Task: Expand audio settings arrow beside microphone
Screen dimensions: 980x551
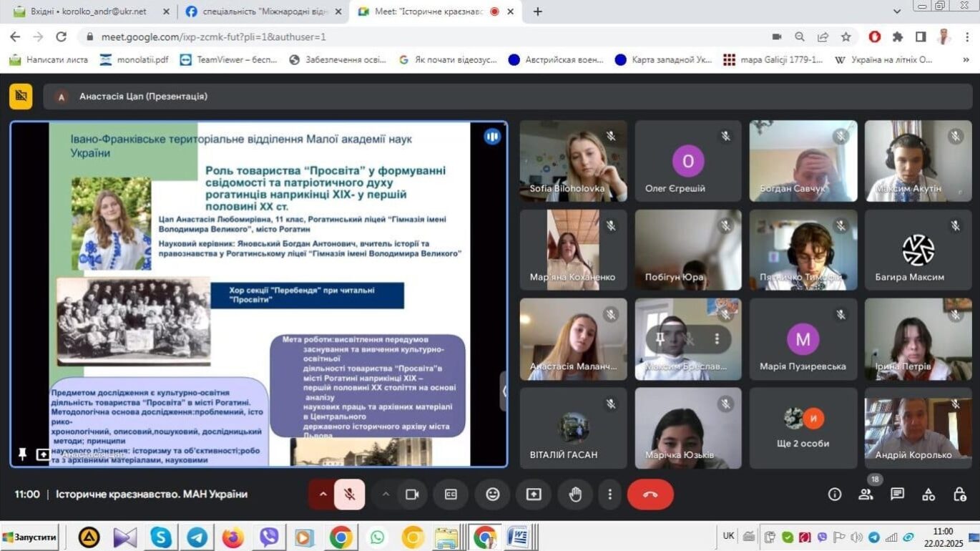Action: click(323, 494)
